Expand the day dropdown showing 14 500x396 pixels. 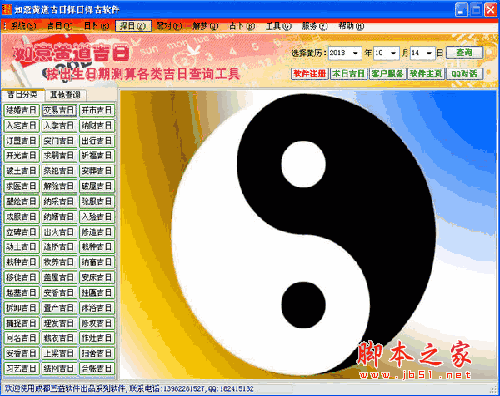click(429, 53)
